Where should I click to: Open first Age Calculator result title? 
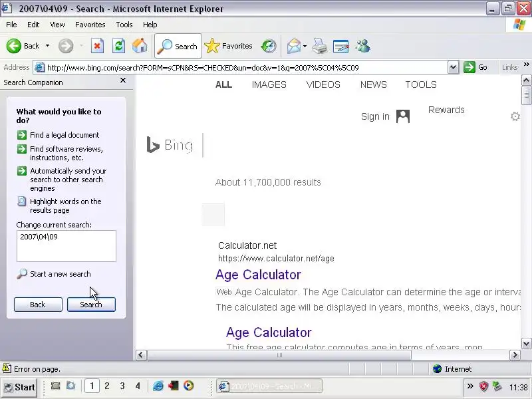(x=258, y=275)
